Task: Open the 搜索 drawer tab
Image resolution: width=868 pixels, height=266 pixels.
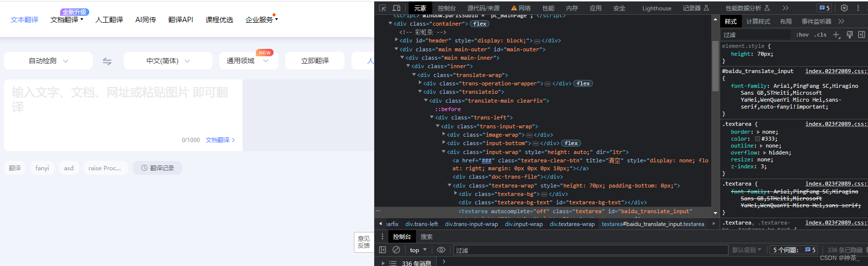Action: (x=426, y=236)
